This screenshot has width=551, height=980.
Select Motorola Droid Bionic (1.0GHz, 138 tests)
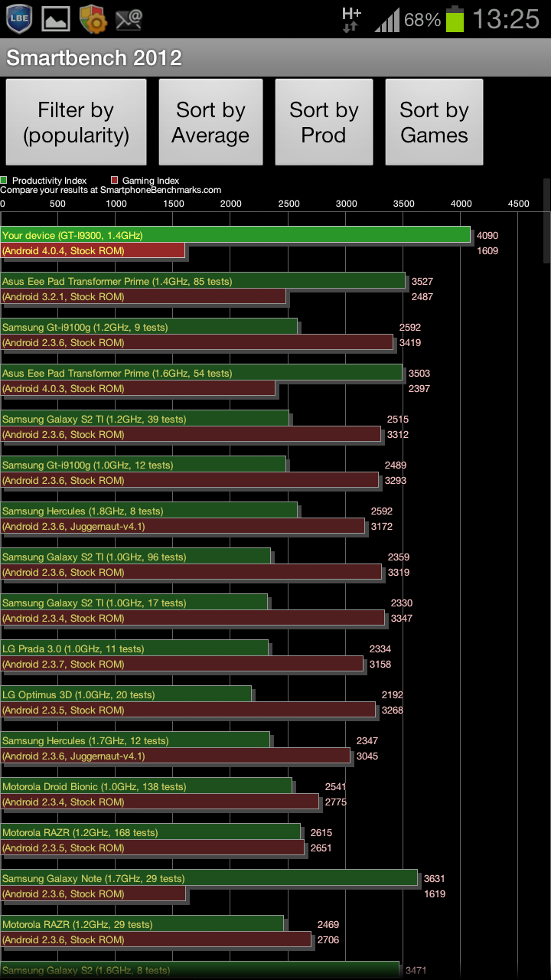tap(146, 786)
